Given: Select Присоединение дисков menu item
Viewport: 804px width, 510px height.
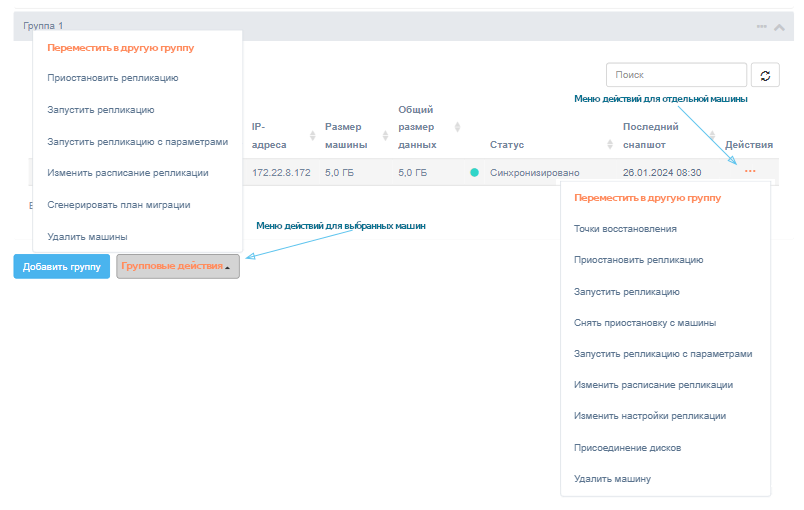Looking at the screenshot, I should (x=627, y=448).
